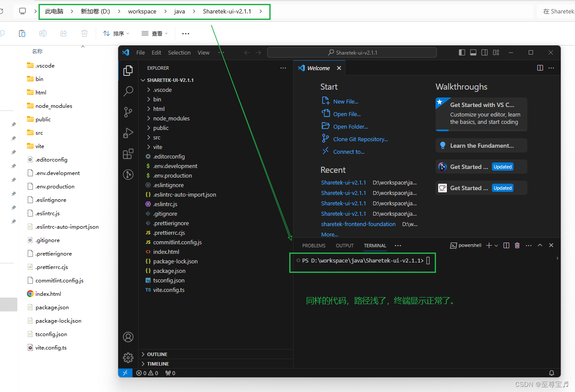Image resolution: width=575 pixels, height=392 pixels.
Task: Click the errors and warnings status indicator
Action: pyautogui.click(x=147, y=373)
